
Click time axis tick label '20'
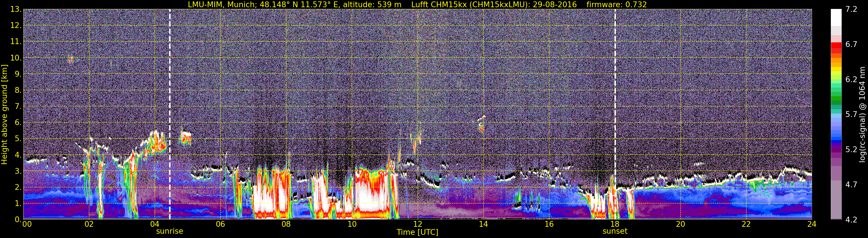point(680,224)
